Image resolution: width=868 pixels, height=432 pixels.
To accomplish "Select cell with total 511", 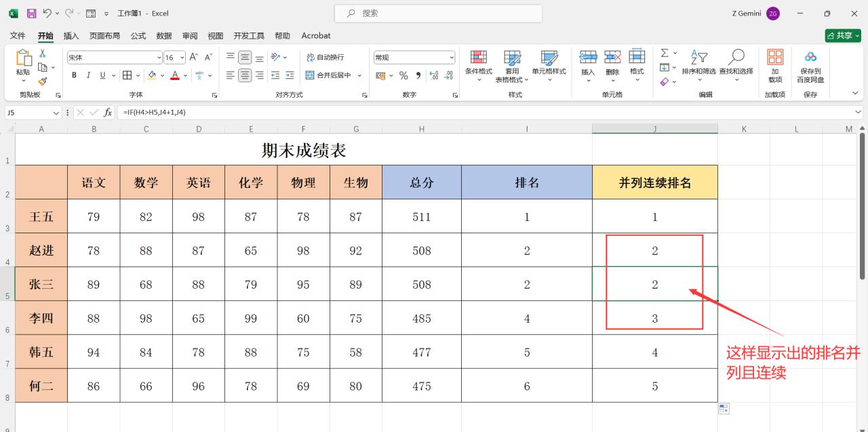I will (422, 216).
